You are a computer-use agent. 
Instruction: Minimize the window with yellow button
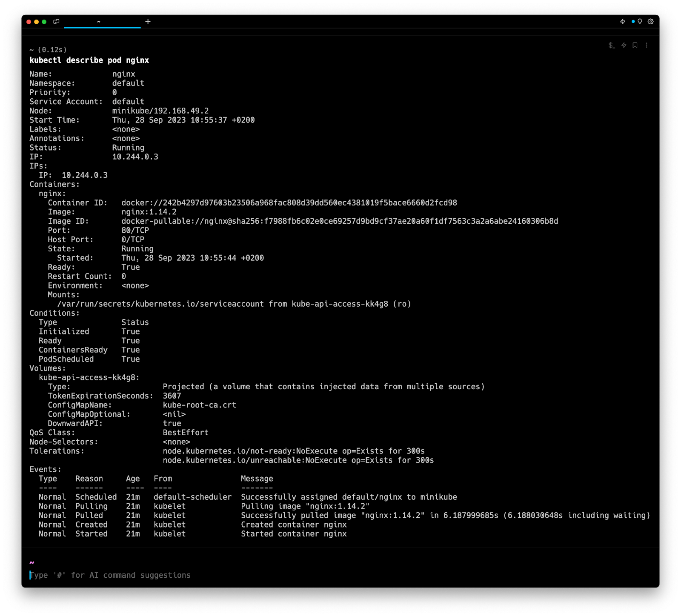37,22
